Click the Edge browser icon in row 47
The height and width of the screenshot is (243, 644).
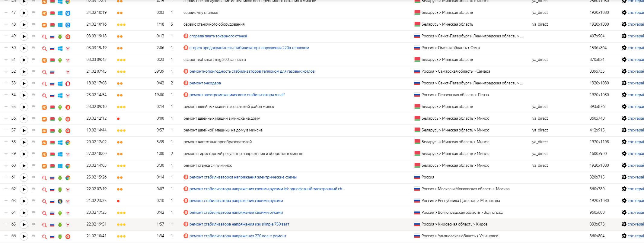coord(68,13)
